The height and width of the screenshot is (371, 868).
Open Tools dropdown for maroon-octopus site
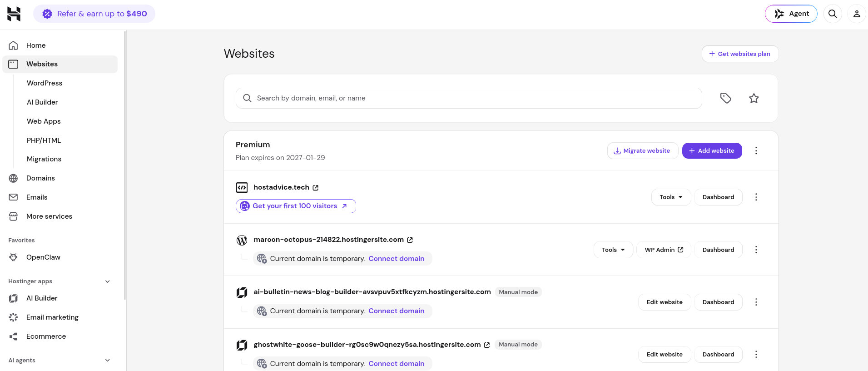click(613, 250)
